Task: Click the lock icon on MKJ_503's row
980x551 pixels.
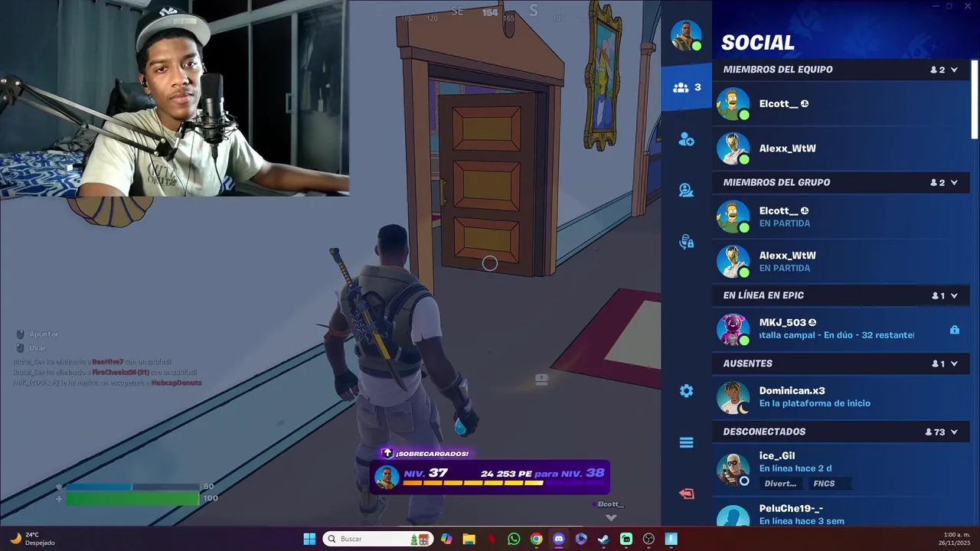Action: click(x=954, y=330)
